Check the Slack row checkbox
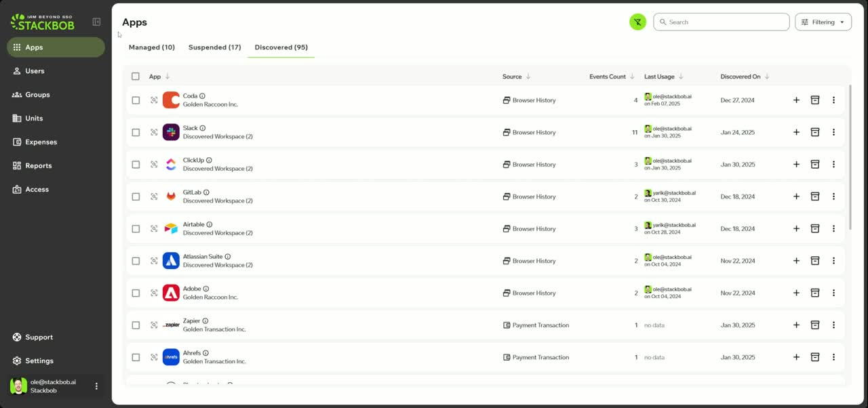The width and height of the screenshot is (868, 408). tap(136, 132)
